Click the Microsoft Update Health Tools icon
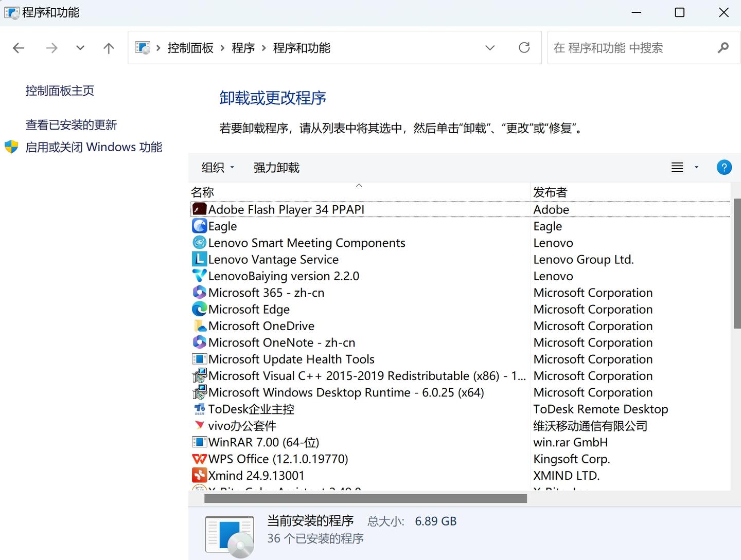 click(199, 358)
